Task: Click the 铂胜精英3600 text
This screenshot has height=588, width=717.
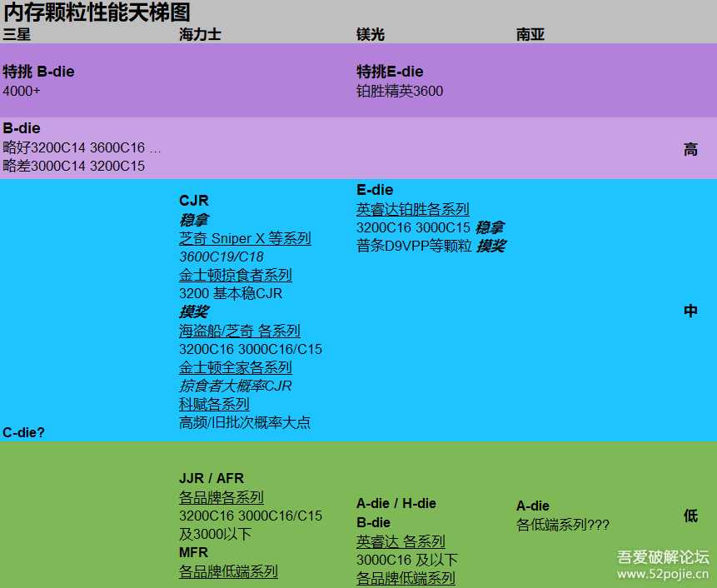Action: (400, 91)
